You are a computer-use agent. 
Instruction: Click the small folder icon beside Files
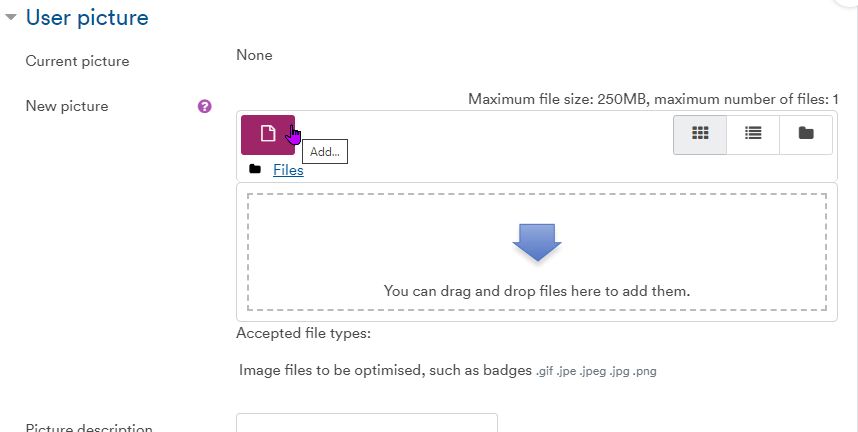point(255,170)
